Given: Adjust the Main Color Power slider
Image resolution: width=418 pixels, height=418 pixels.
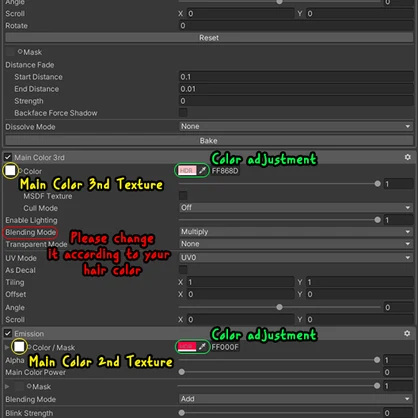Looking at the screenshot, I should coord(279,372).
